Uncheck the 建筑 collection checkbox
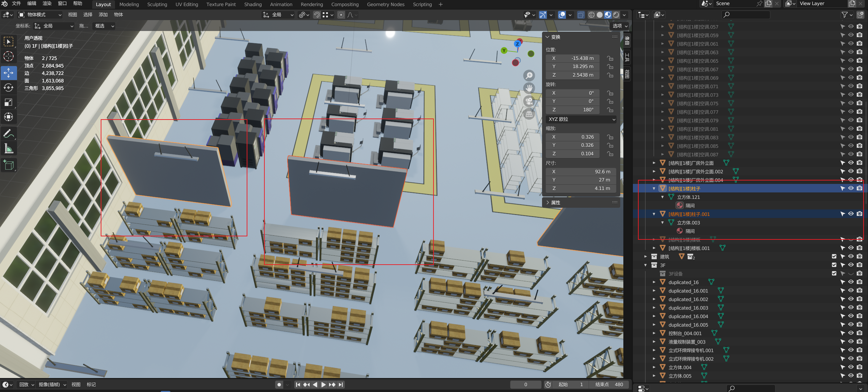The width and height of the screenshot is (868, 392). point(834,256)
